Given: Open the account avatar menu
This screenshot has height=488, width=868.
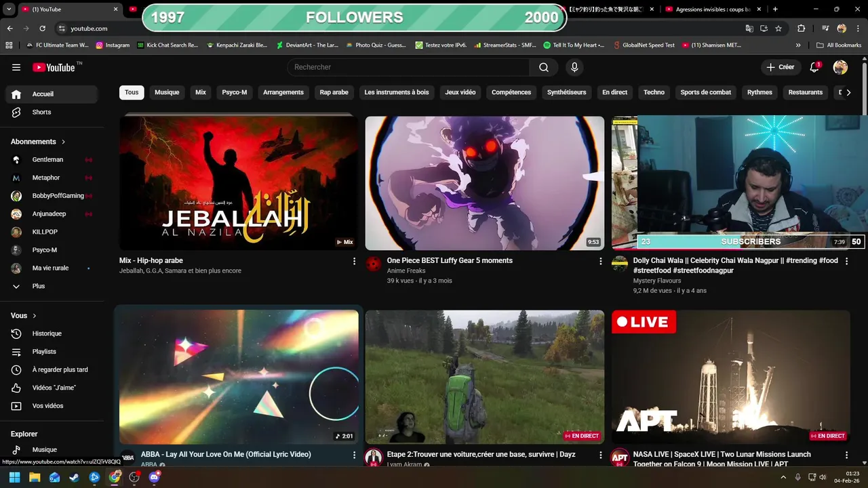Looking at the screenshot, I should coord(840,67).
